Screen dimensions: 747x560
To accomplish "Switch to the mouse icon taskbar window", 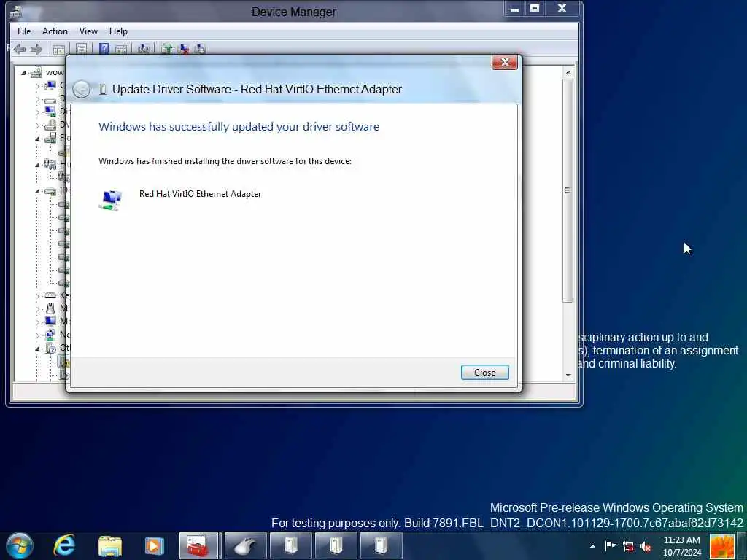I will click(245, 545).
